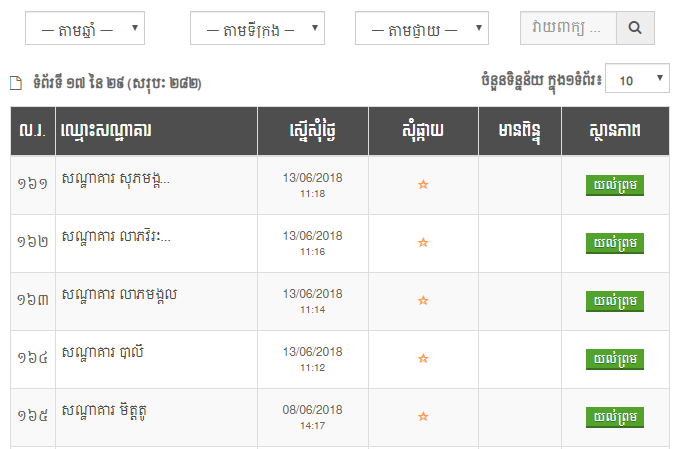The image size is (680, 449).
Task: Click the ស្ថានភាព status column header
Action: (x=615, y=131)
